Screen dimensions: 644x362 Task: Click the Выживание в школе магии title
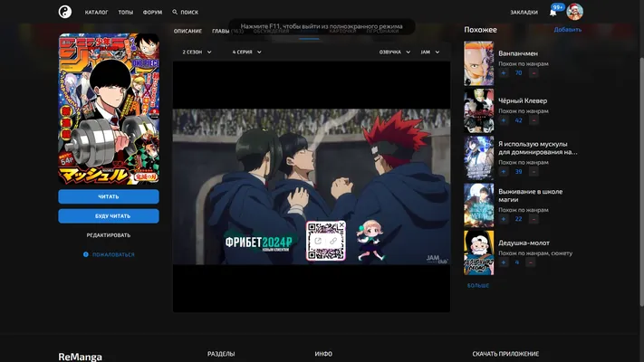(530, 195)
